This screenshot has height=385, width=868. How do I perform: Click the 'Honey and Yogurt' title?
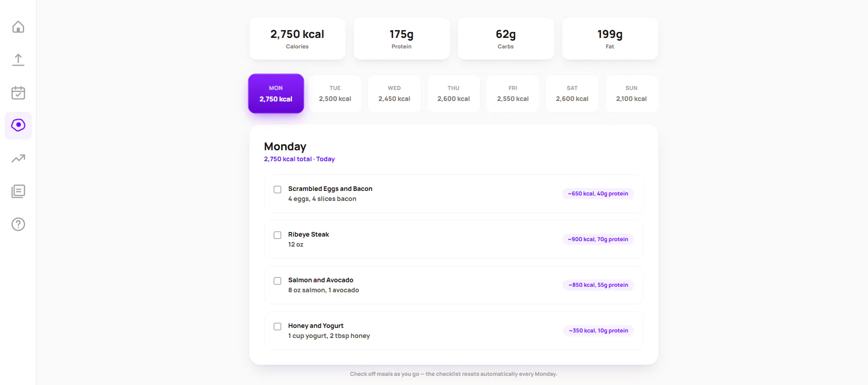click(x=316, y=326)
